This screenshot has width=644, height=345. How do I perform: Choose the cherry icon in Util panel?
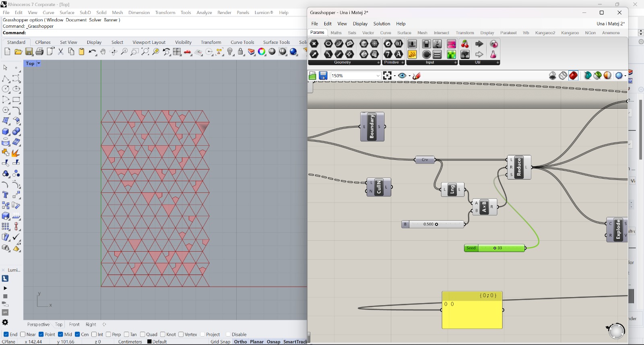[465, 44]
